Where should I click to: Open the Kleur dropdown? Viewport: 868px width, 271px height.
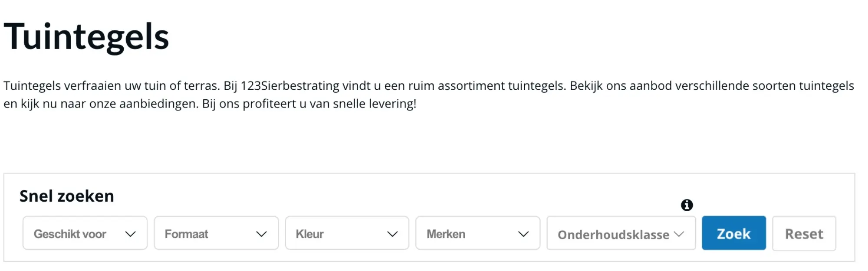tap(347, 233)
